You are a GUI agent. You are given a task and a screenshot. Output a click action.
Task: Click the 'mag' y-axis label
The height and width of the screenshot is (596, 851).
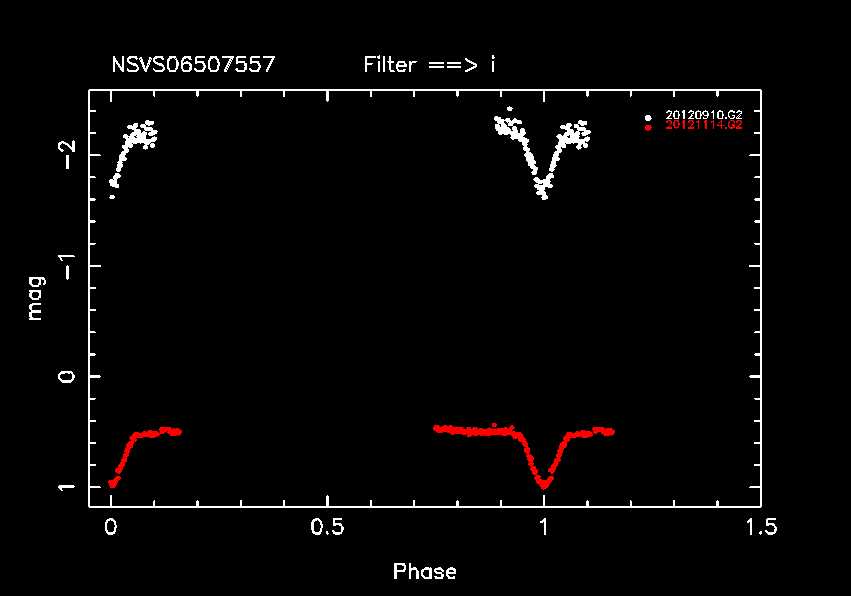tap(36, 297)
